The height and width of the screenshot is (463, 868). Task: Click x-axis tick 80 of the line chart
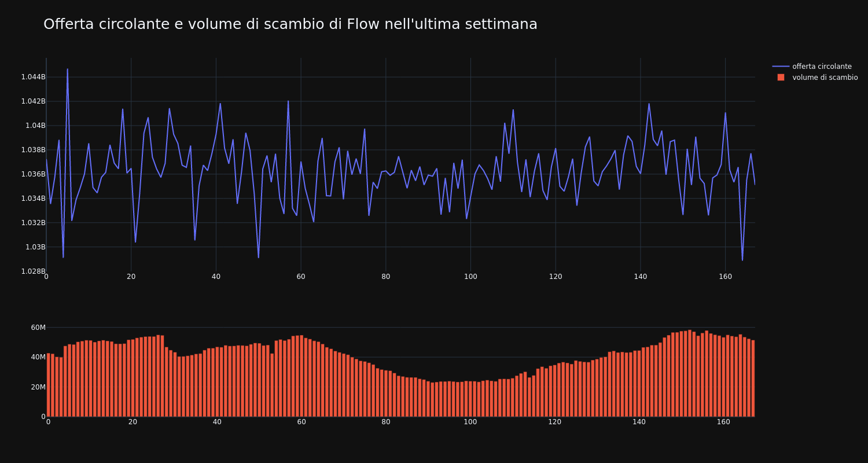pyautogui.click(x=385, y=277)
